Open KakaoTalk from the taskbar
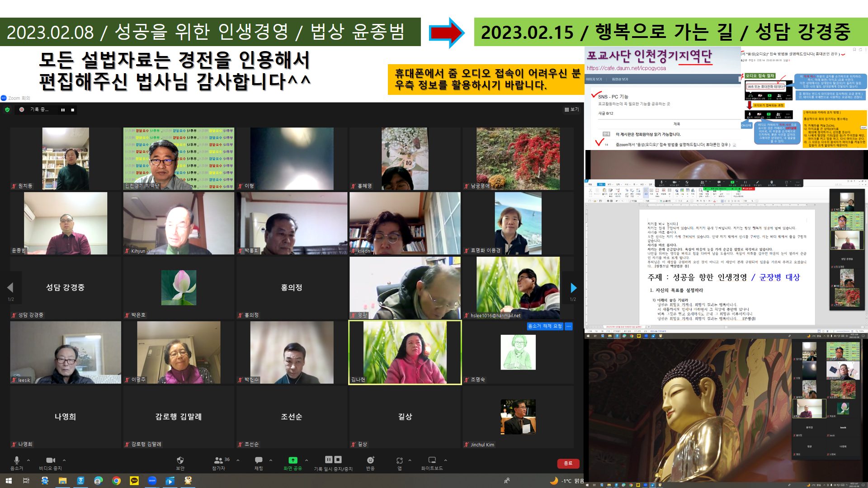The width and height of the screenshot is (868, 488). click(x=134, y=481)
